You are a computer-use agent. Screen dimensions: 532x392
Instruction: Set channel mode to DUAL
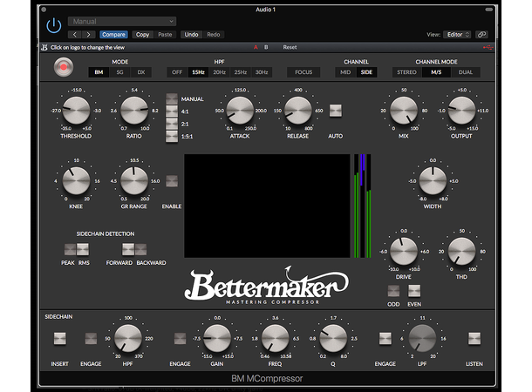pos(466,72)
